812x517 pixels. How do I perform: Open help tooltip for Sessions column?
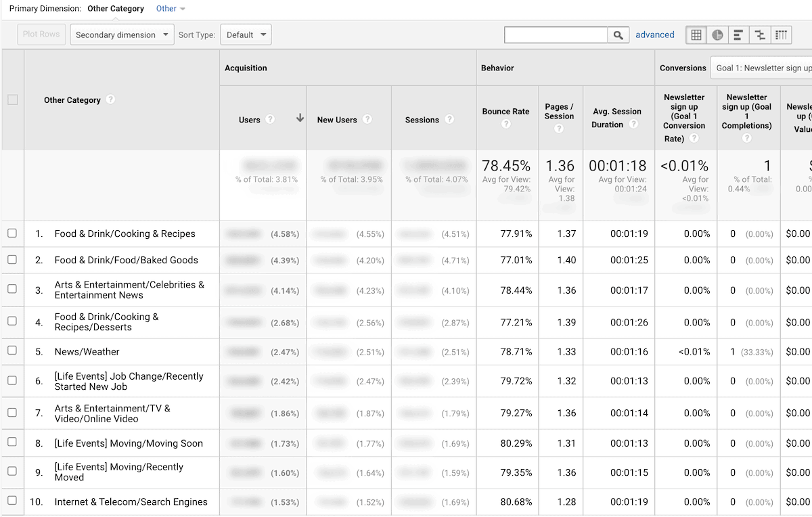click(x=449, y=119)
